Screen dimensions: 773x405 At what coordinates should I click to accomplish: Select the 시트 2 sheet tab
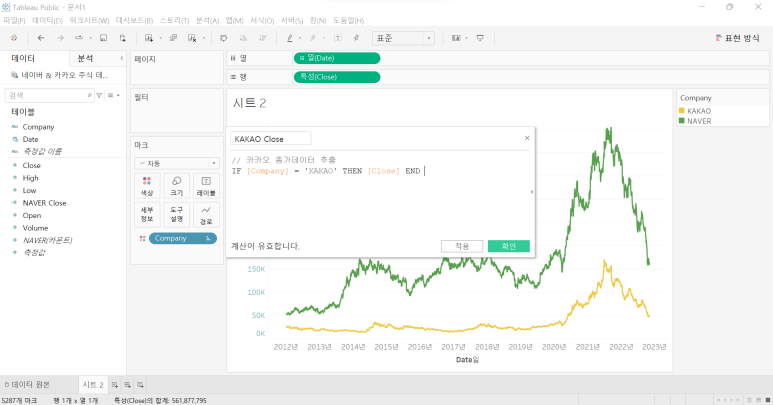tap(93, 384)
